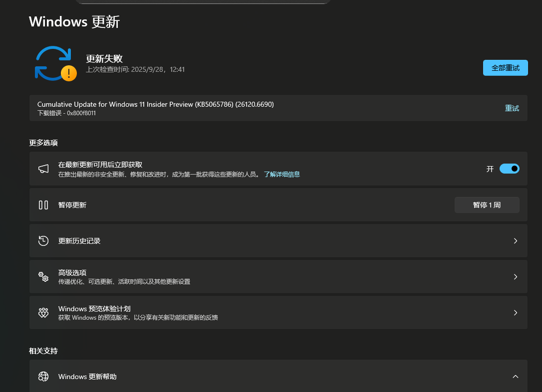Open the 了解详细信息 link
Image resolution: width=542 pixels, height=392 pixels.
[281, 175]
